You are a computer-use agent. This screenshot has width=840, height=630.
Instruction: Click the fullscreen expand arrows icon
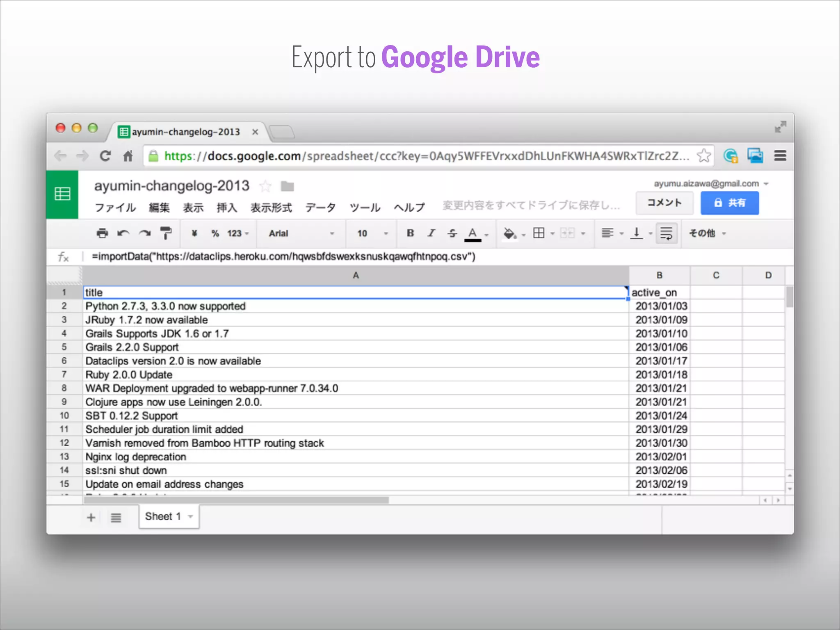coord(781,127)
